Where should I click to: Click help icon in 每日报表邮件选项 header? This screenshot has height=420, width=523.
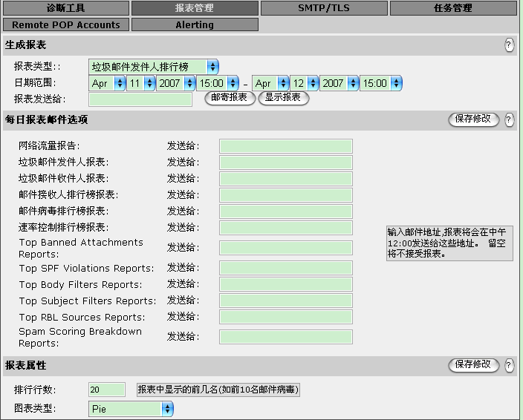click(509, 119)
